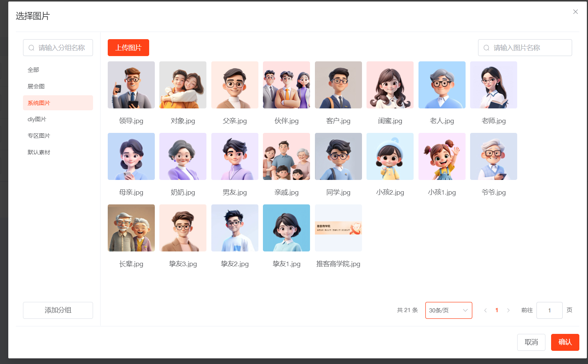Select the 老师.jpg avatar thumbnail

pos(493,85)
